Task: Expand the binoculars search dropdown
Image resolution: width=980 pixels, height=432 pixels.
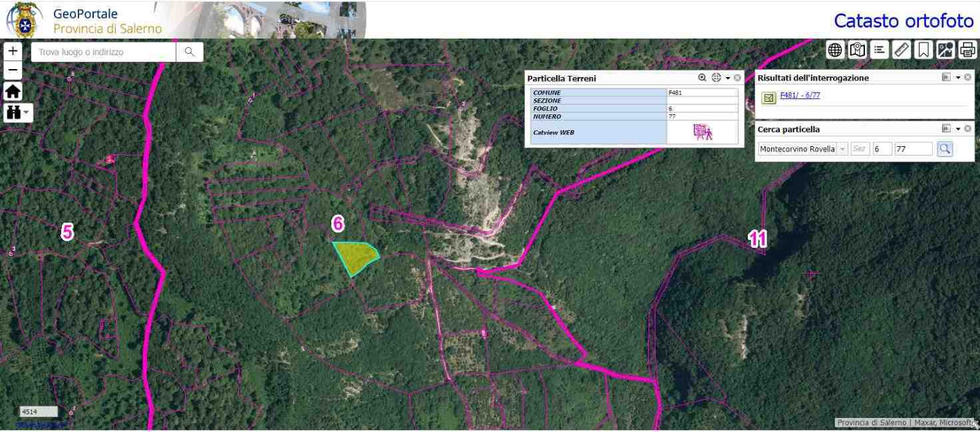Action: click(x=18, y=112)
